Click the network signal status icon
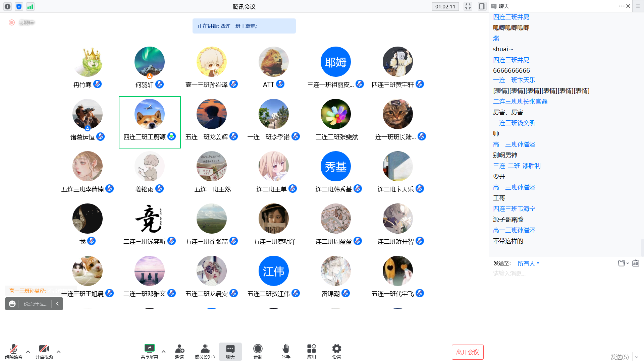Viewport: 644px width, 362px height. pyautogui.click(x=30, y=6)
